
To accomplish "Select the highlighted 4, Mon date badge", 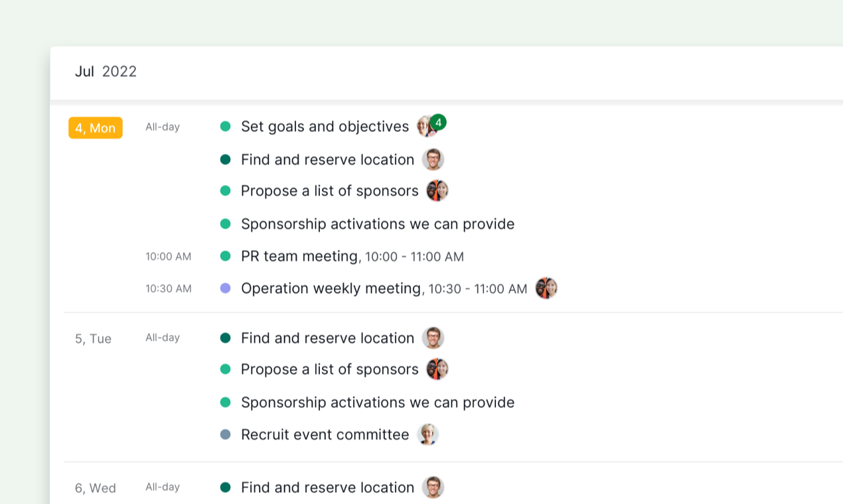I will coord(96,128).
